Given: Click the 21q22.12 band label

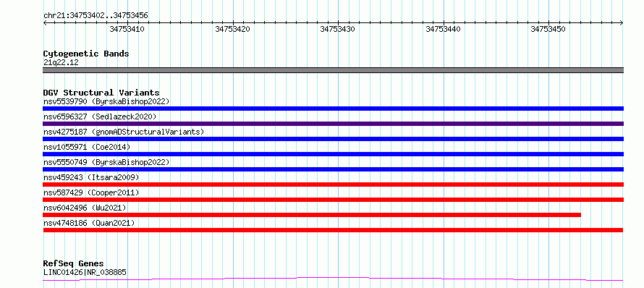Looking at the screenshot, I should tap(61, 63).
